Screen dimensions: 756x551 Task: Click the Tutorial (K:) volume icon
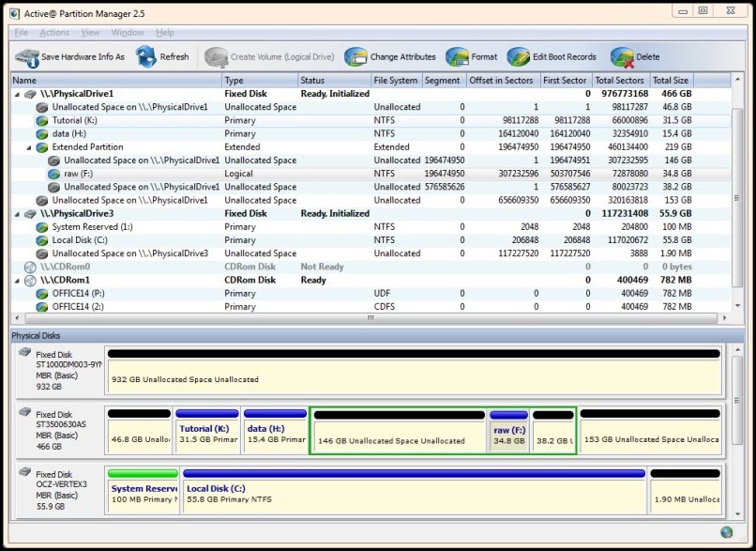point(42,121)
